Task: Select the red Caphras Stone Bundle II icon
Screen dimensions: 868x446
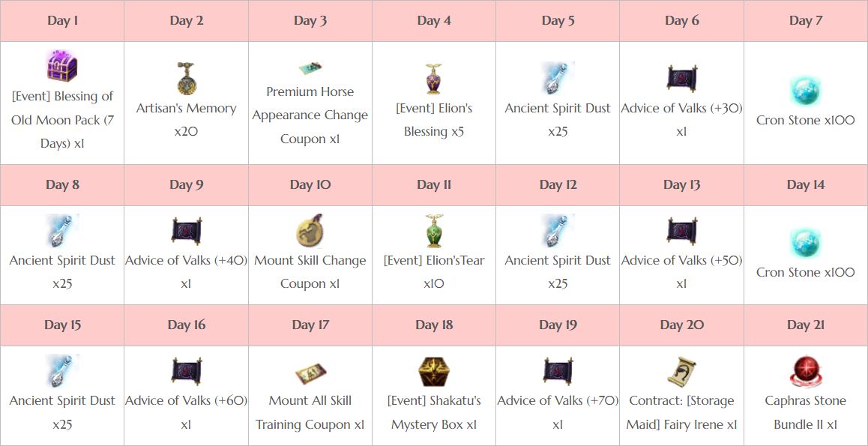Action: tap(806, 371)
